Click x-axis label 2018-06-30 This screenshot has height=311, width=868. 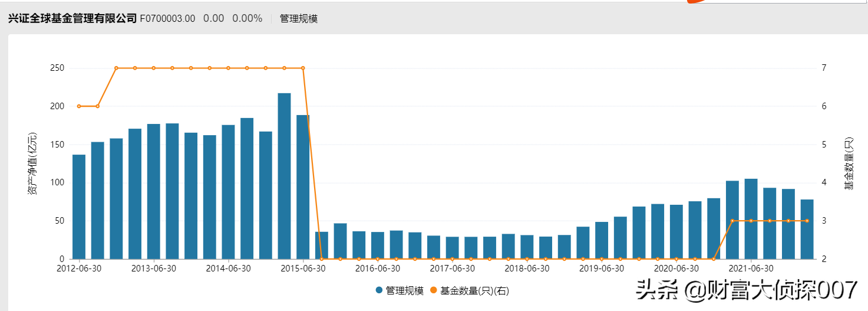tap(527, 269)
